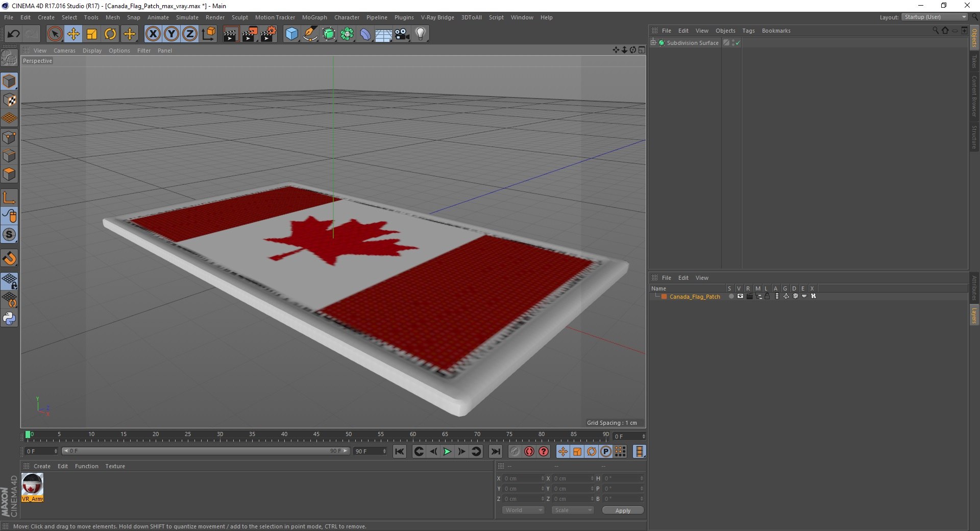Toggle Canada_Flag_Patch layer solo dot
Viewport: 980px width, 531px height.
pyautogui.click(x=731, y=296)
